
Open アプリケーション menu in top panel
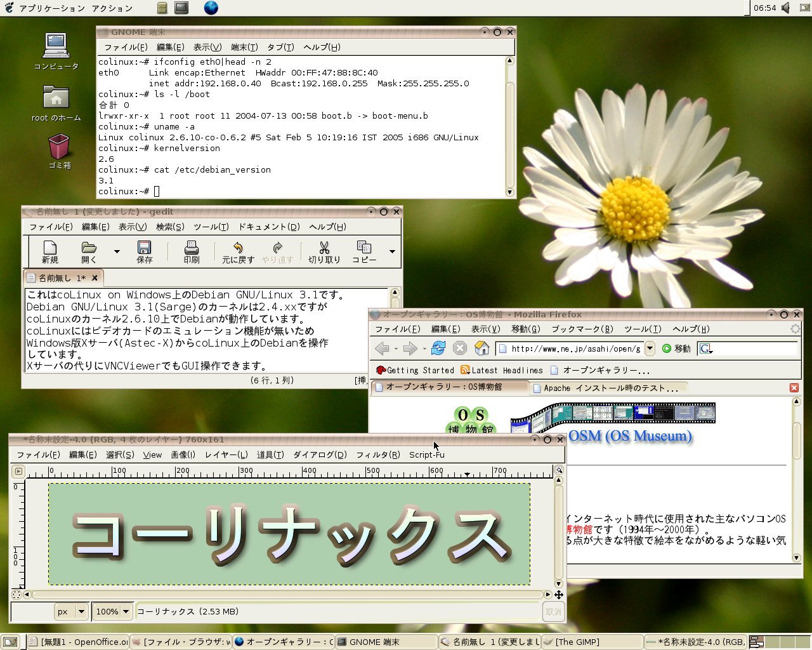coord(52,8)
